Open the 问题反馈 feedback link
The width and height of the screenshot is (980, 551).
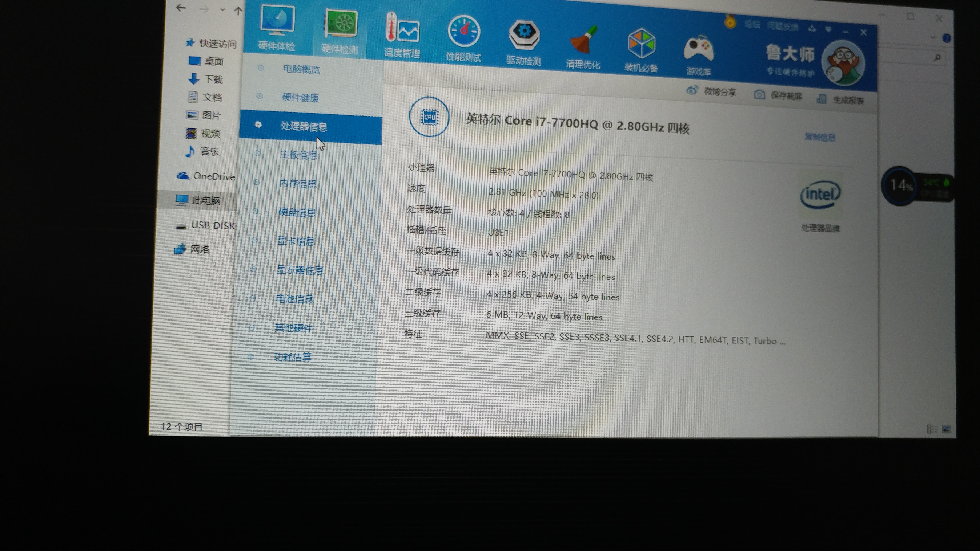tap(783, 26)
